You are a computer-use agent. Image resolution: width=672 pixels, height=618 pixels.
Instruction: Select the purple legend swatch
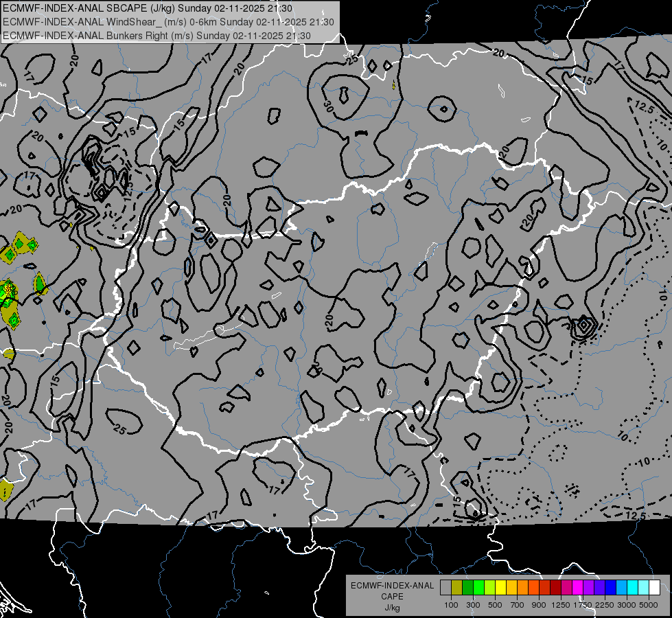tap(589, 588)
